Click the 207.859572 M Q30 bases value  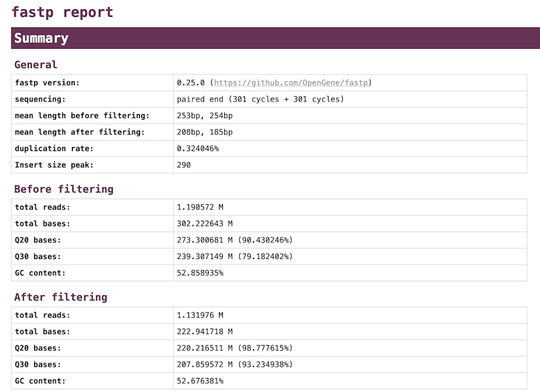[x=235, y=365]
